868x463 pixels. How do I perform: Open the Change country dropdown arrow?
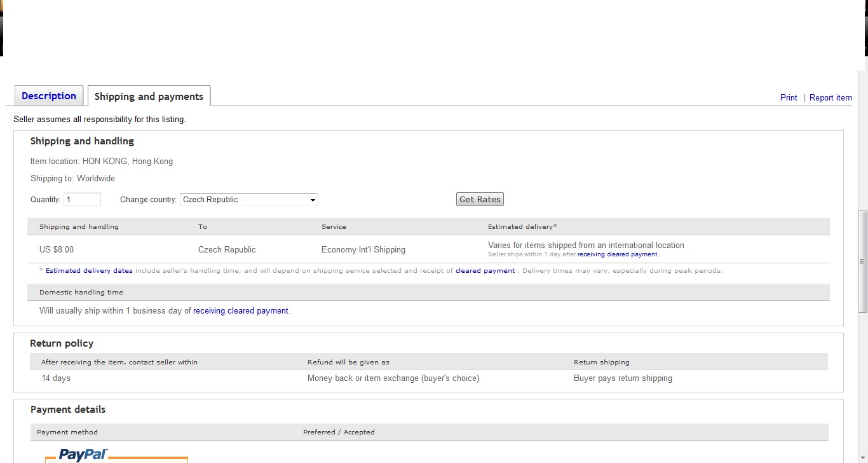313,200
